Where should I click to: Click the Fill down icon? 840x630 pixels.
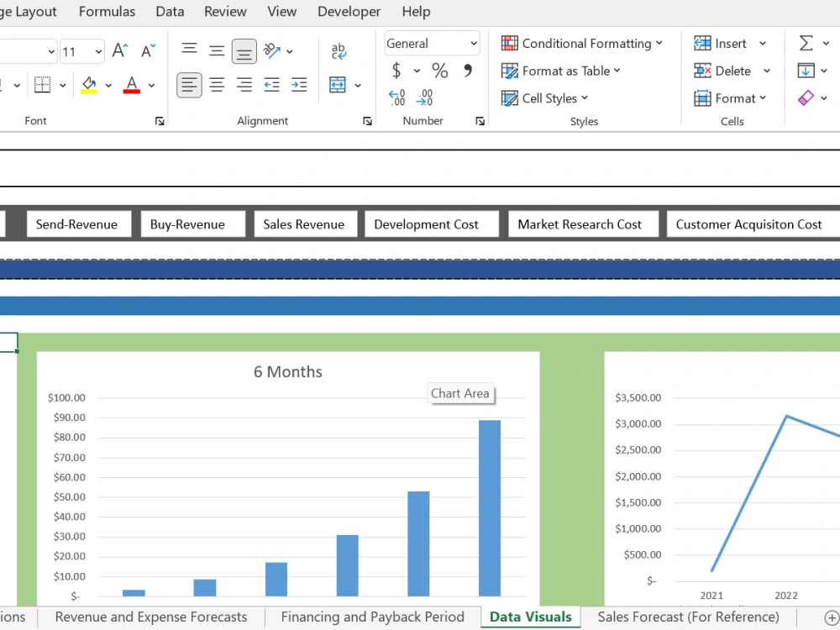(x=806, y=71)
